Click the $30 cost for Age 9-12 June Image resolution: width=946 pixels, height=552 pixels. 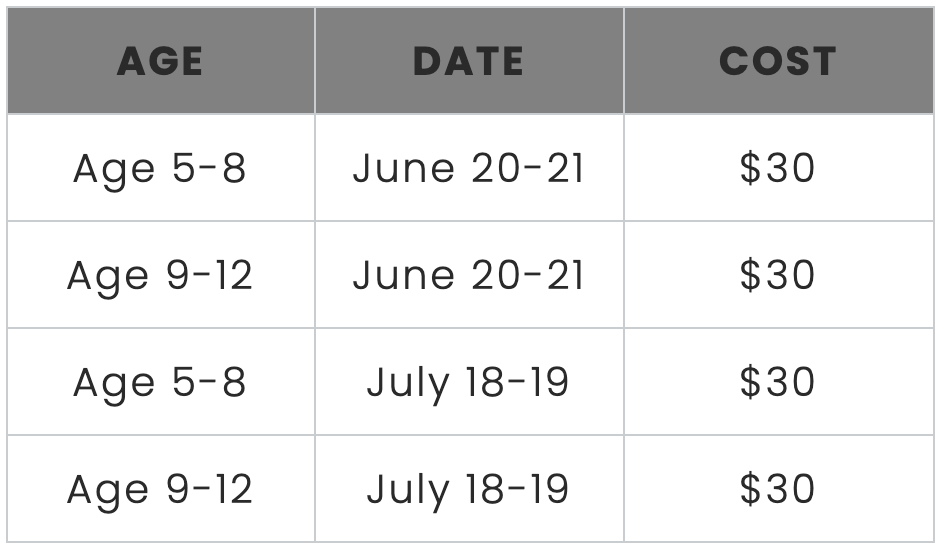[x=778, y=275]
